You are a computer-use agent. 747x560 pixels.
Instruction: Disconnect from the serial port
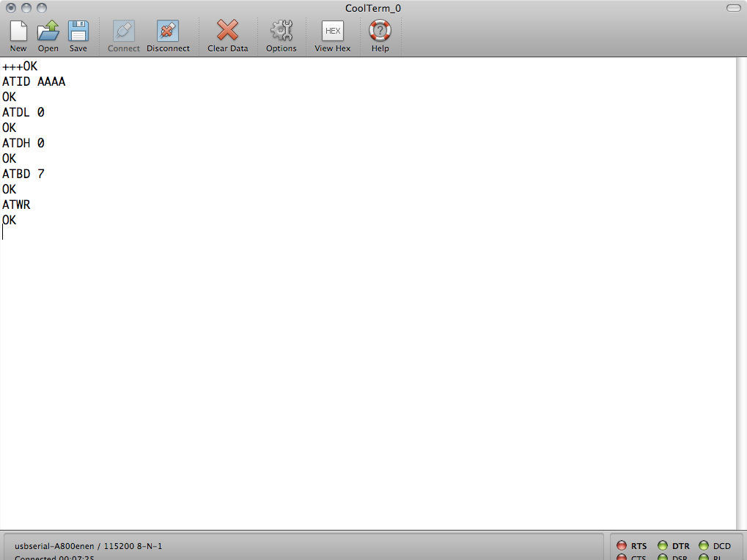click(168, 36)
